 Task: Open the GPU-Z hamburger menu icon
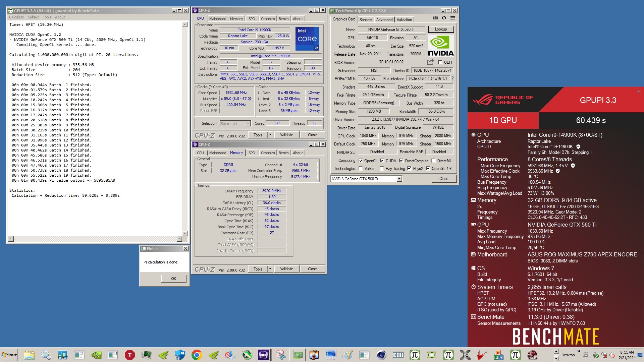(x=452, y=18)
